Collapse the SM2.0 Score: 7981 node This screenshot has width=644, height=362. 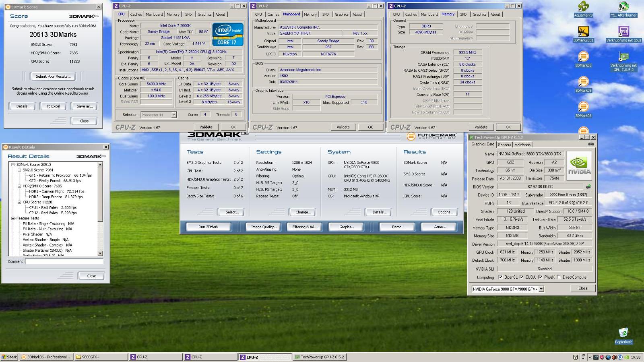19,170
